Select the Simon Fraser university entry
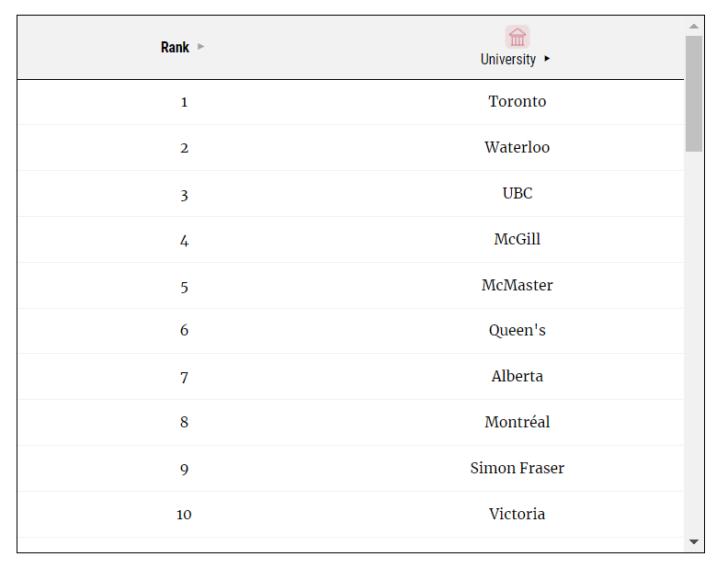Viewport: 728px width, 568px height. [x=517, y=468]
